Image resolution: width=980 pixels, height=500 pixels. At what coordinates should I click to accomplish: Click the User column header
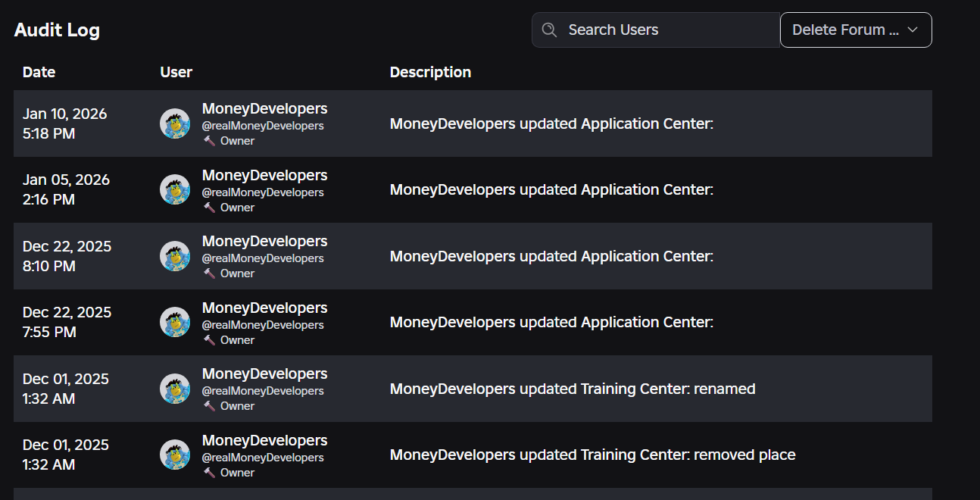(176, 72)
